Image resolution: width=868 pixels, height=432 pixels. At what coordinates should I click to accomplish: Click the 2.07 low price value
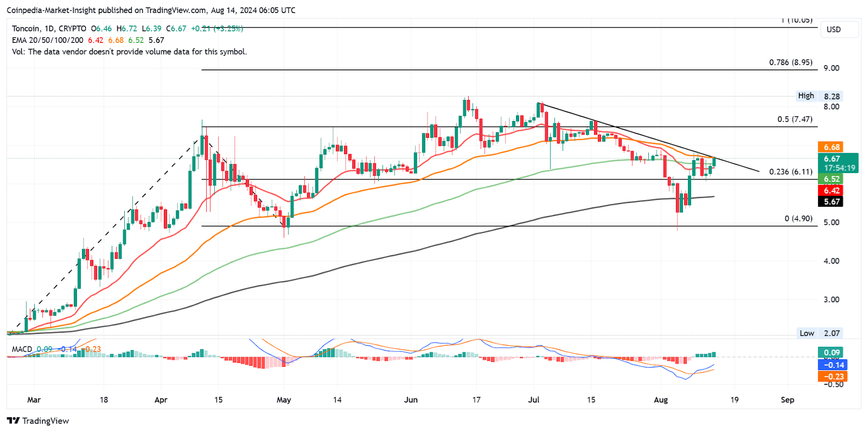pos(832,333)
